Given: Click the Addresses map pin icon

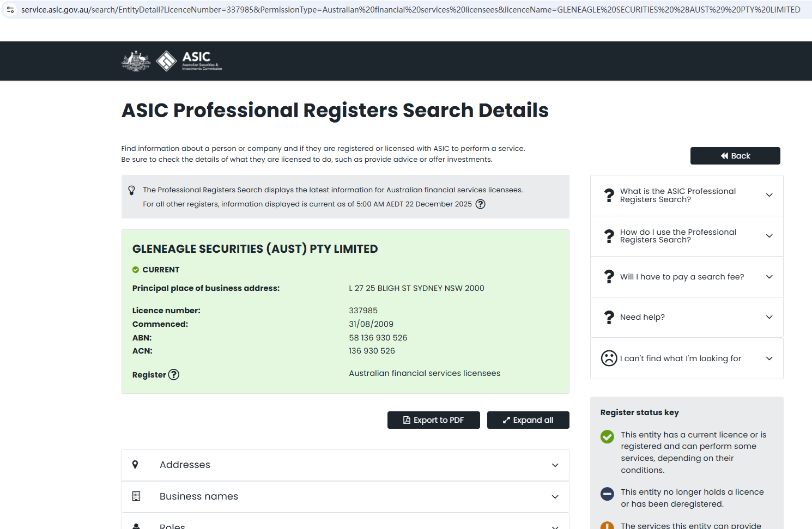Looking at the screenshot, I should pos(136,465).
